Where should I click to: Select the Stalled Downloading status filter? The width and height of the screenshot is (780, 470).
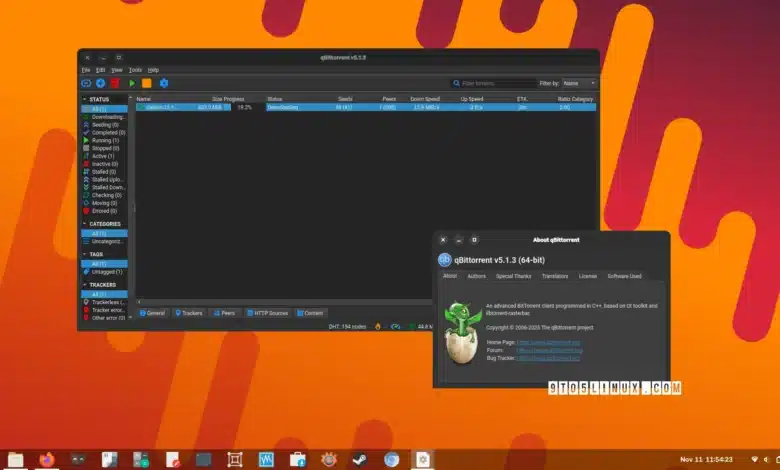point(104,188)
